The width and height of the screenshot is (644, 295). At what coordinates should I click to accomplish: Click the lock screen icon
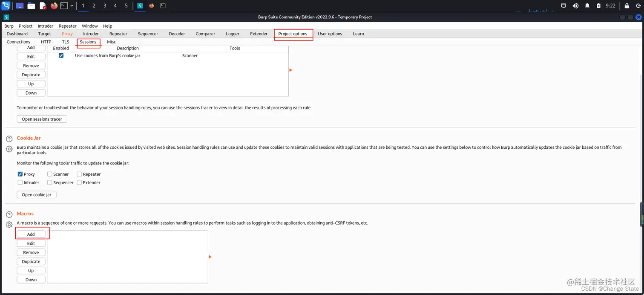627,6
